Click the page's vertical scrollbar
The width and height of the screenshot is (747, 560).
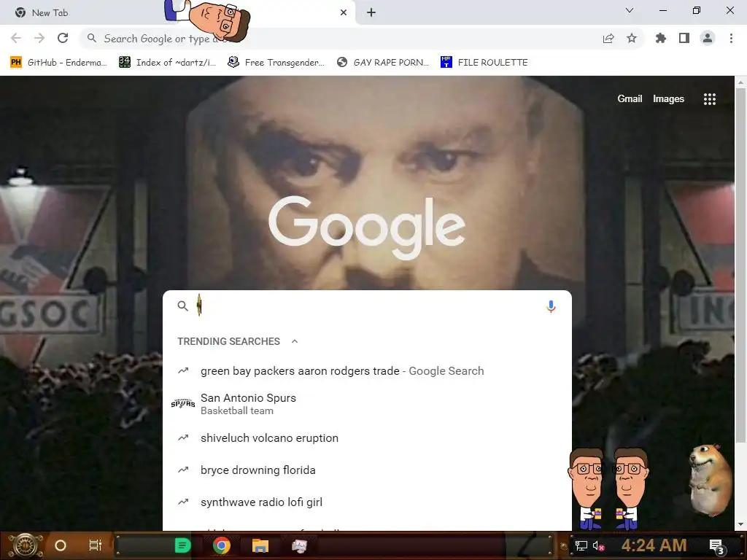(740, 267)
